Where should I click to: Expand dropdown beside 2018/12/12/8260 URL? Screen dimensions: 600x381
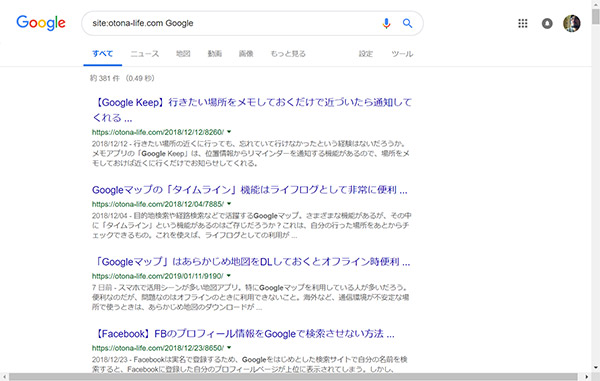coord(229,132)
